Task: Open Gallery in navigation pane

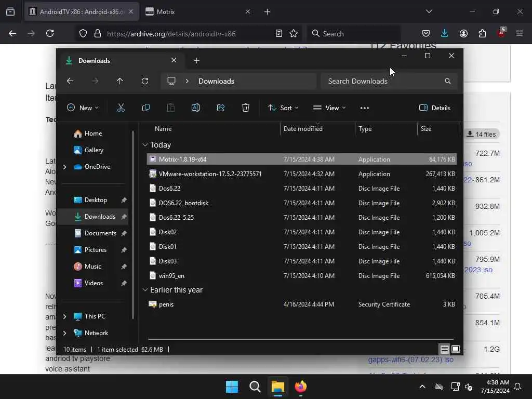Action: [x=89, y=150]
